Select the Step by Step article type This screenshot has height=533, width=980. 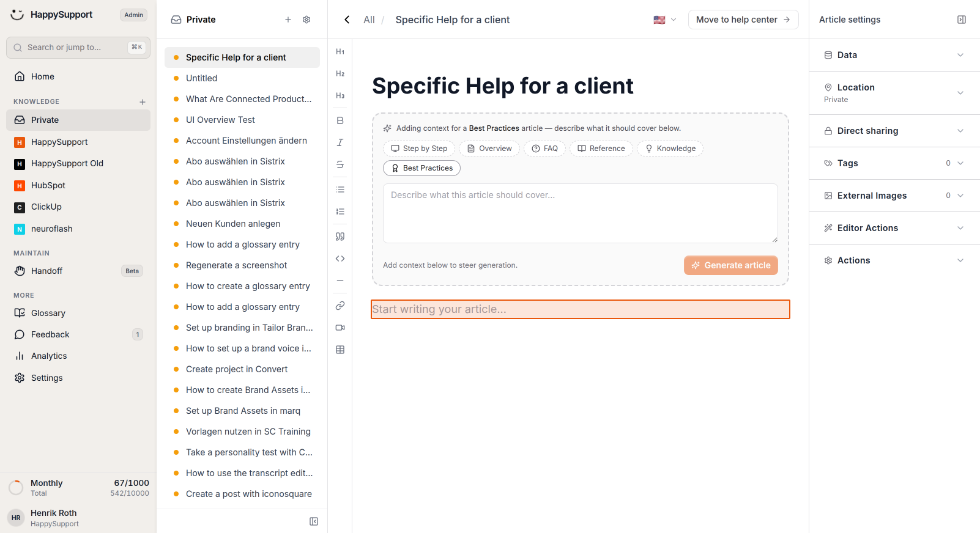[x=419, y=149]
